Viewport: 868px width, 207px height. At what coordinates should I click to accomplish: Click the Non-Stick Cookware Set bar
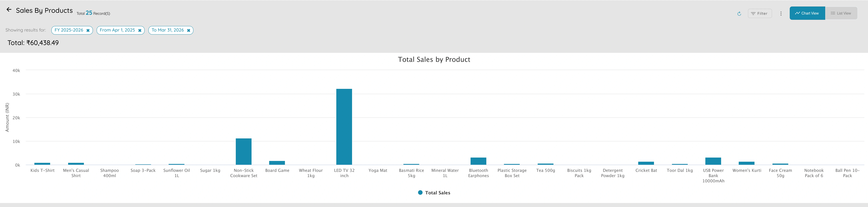pos(244,151)
